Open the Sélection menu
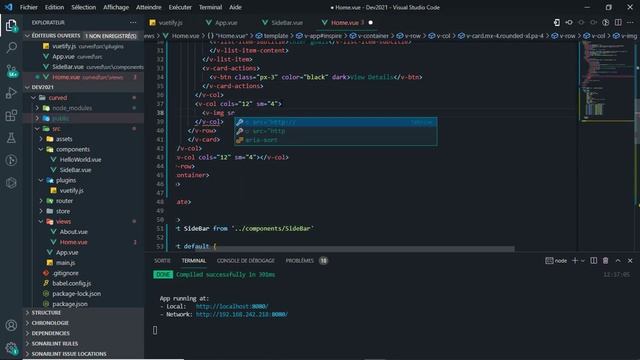Viewport: 640px width, 360px height. 84,7
